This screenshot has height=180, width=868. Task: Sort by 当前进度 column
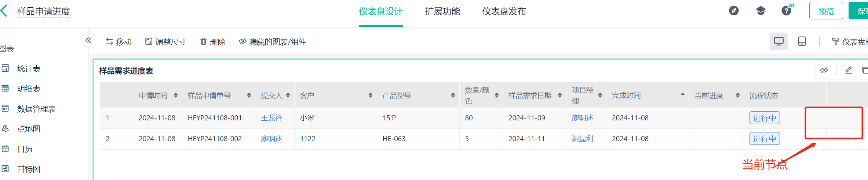(x=738, y=95)
